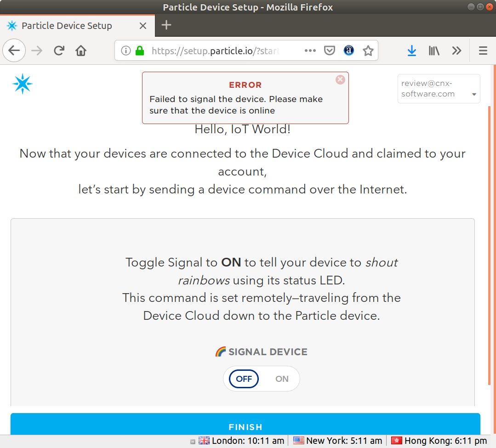Screen dimensions: 496x448
Task: Bookmark this page with the star
Action: tap(368, 51)
